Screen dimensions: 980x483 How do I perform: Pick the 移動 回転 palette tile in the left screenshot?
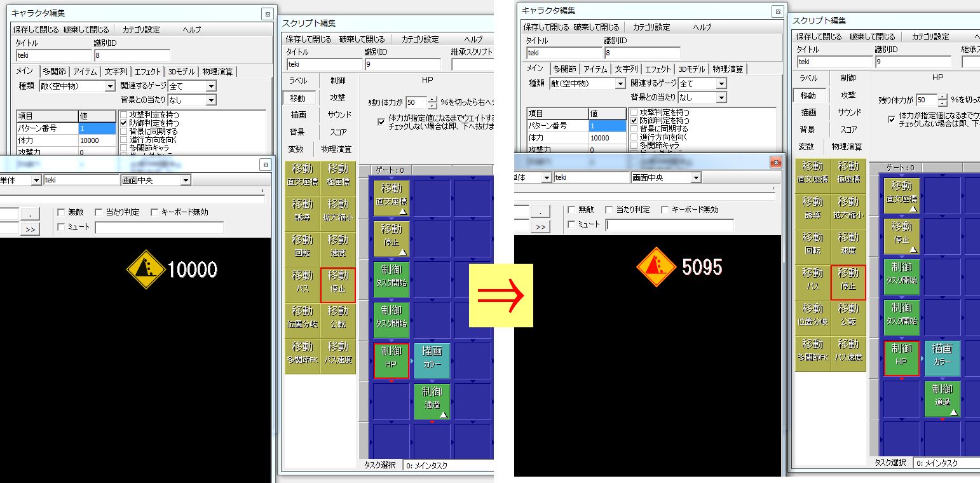(x=303, y=244)
